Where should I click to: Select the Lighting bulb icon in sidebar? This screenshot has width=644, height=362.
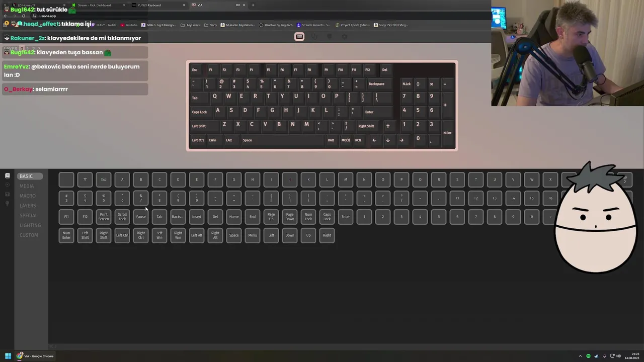click(7, 204)
